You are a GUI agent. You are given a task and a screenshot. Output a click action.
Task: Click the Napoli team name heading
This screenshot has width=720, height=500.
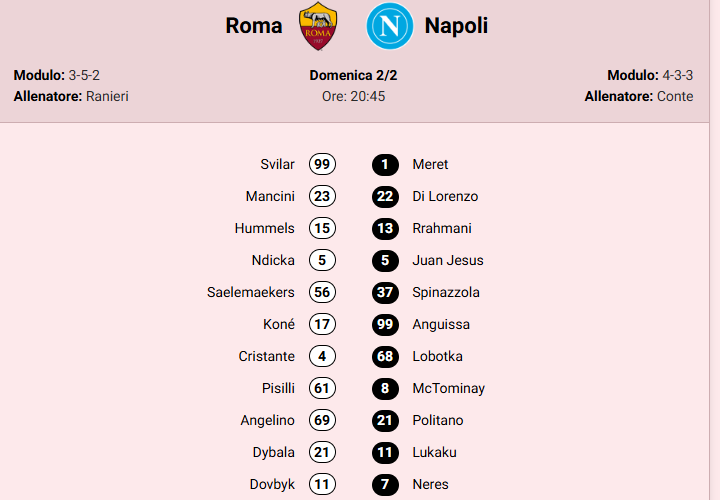point(456,26)
